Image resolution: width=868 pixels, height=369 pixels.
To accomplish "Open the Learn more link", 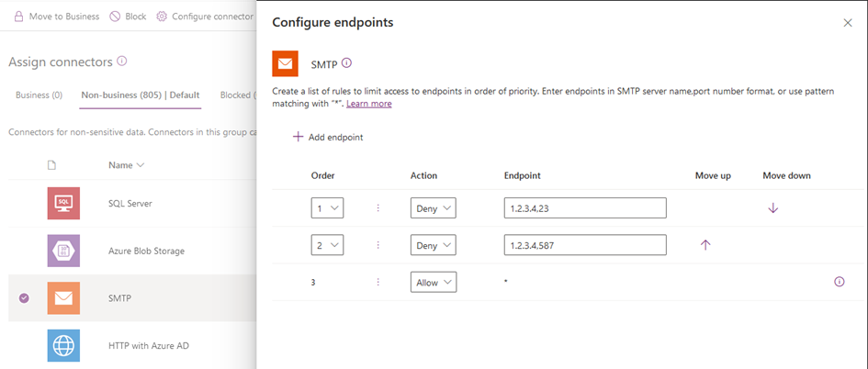I will click(x=368, y=104).
